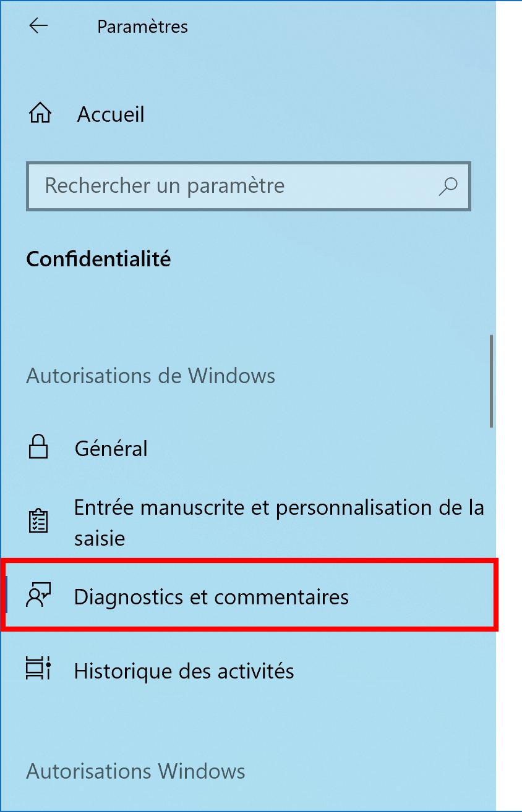
Task: Click the magnifier icon in the search box
Action: [x=448, y=186]
